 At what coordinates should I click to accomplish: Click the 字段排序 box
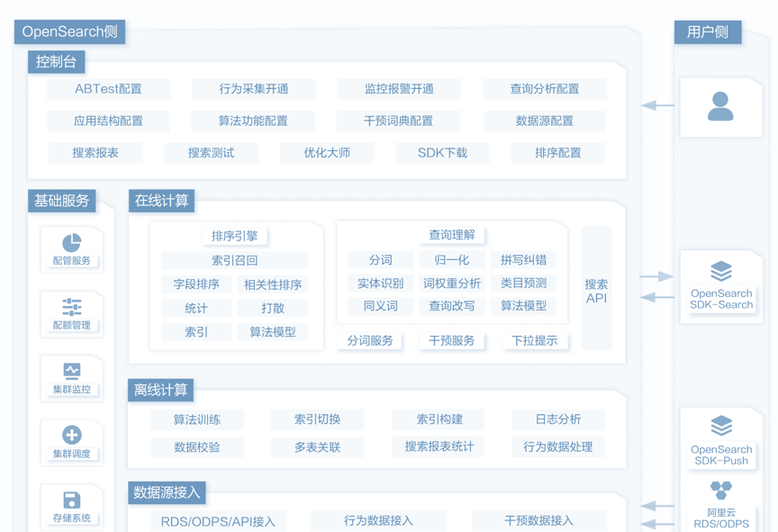click(196, 284)
